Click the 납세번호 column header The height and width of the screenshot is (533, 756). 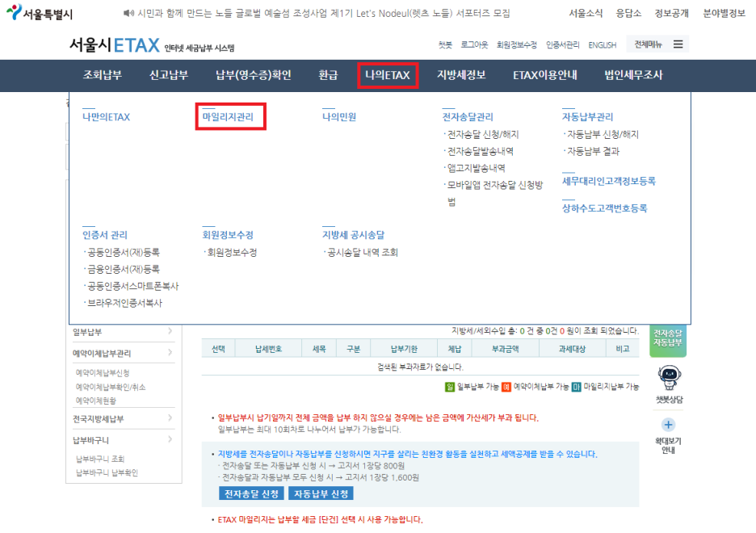click(x=268, y=348)
